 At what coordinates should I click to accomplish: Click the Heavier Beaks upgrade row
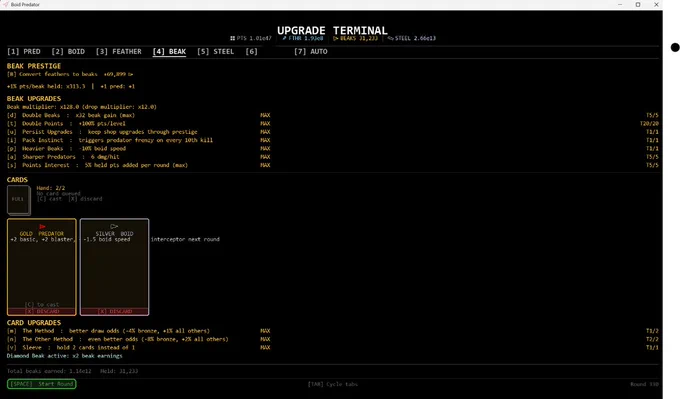333,148
